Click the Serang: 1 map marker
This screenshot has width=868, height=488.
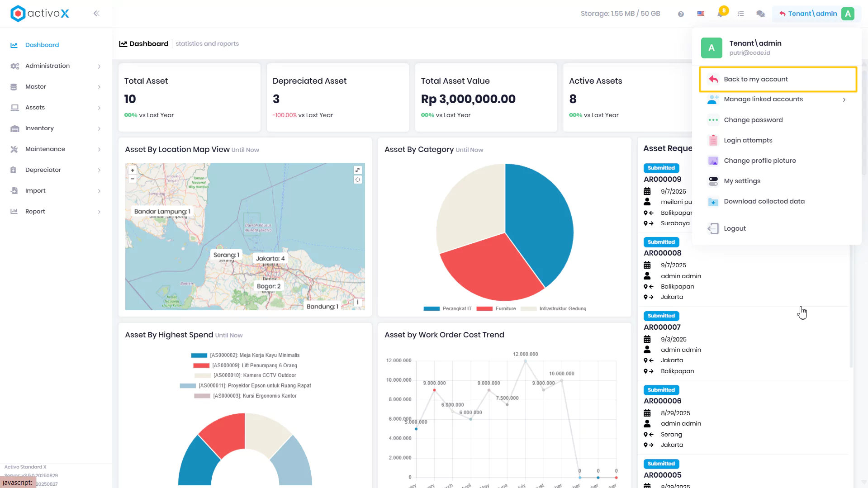(226, 255)
